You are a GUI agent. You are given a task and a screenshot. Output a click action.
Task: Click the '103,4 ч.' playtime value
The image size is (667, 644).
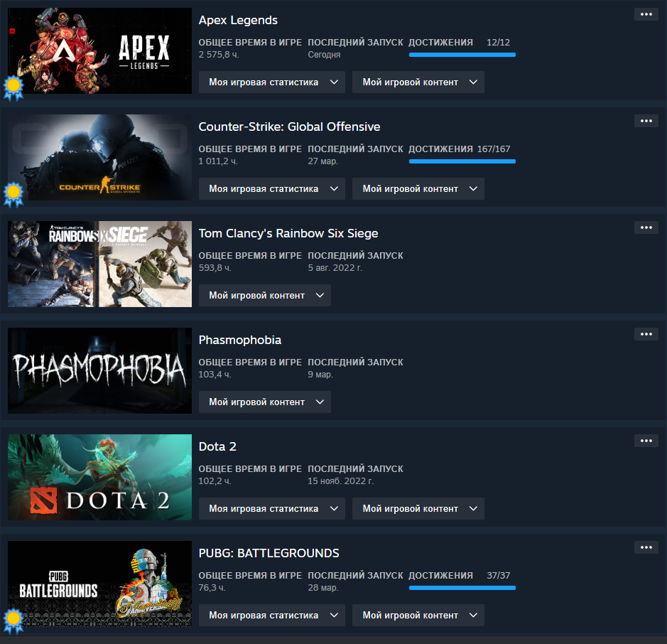215,375
